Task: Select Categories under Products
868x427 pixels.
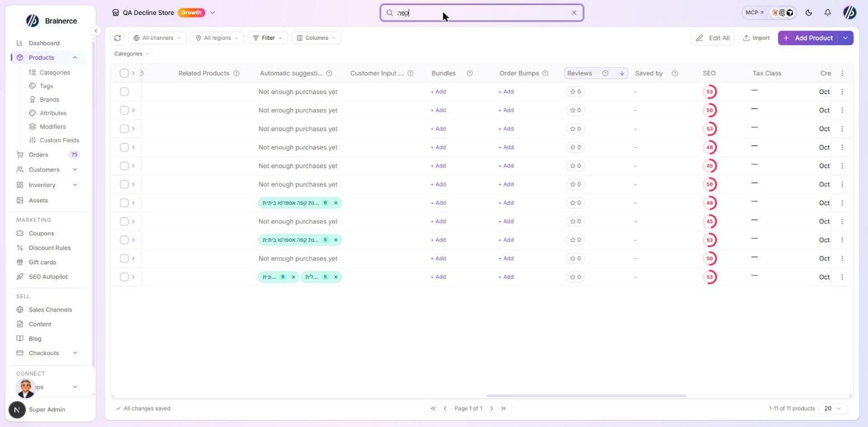Action: (55, 72)
